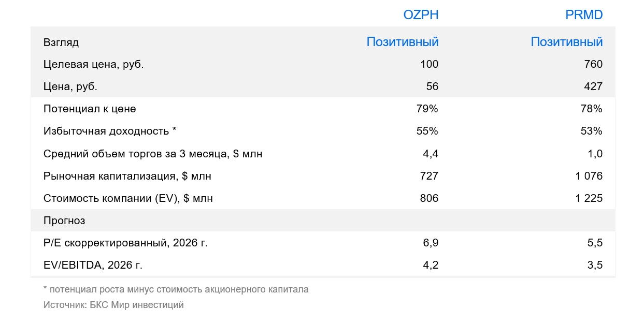The width and height of the screenshot is (644, 323).
Task: Click the Взгляд row label
Action: click(x=61, y=42)
